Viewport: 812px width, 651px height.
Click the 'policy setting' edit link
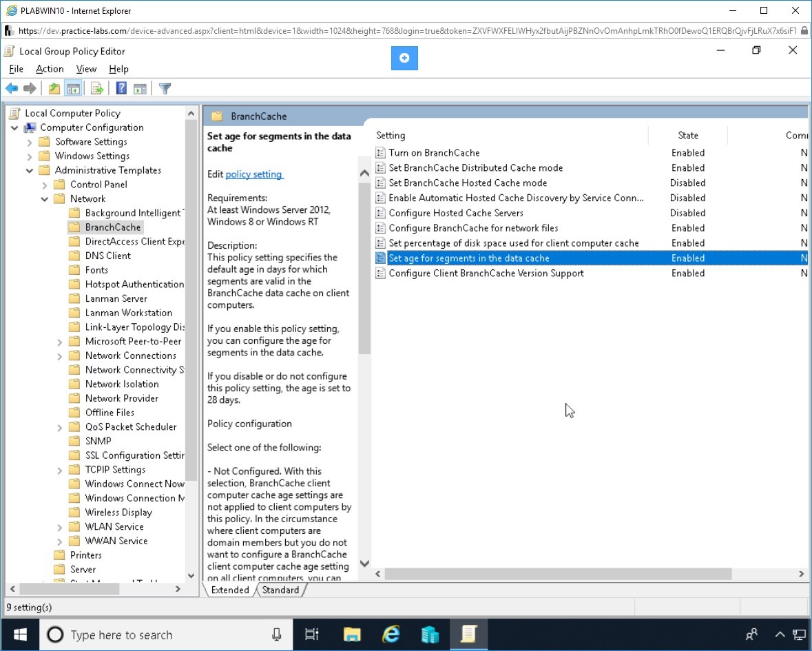[253, 174]
